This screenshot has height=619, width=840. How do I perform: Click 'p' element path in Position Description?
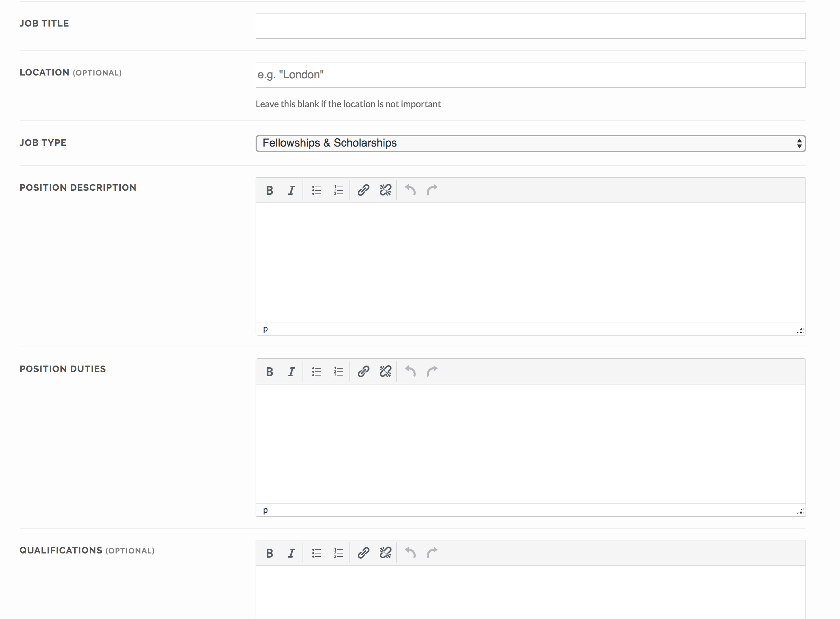(265, 329)
